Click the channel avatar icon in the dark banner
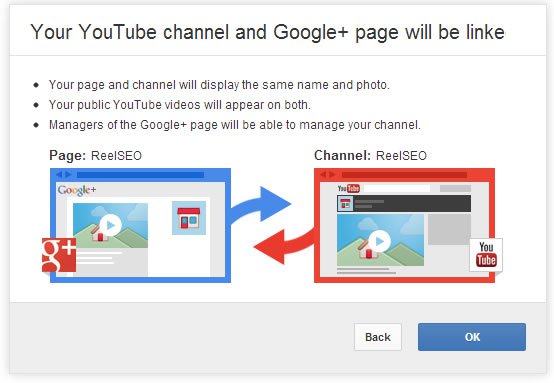Image resolution: width=554 pixels, height=383 pixels. click(x=345, y=204)
